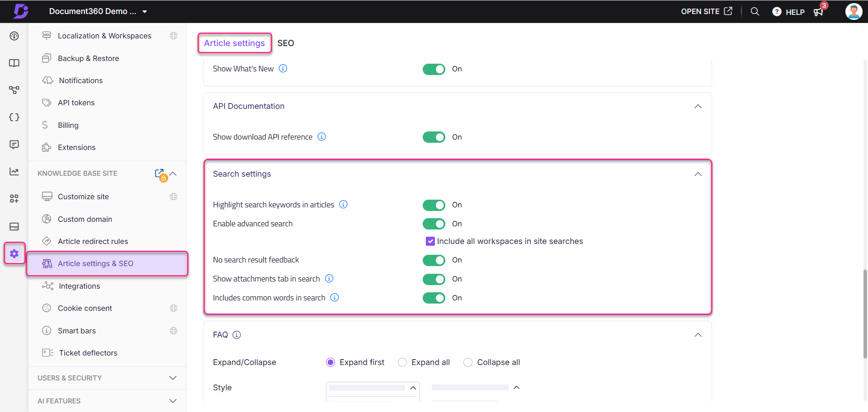Viewport: 868px width, 412px height.
Task: Click the search magnifier icon in top bar
Action: pyautogui.click(x=755, y=11)
